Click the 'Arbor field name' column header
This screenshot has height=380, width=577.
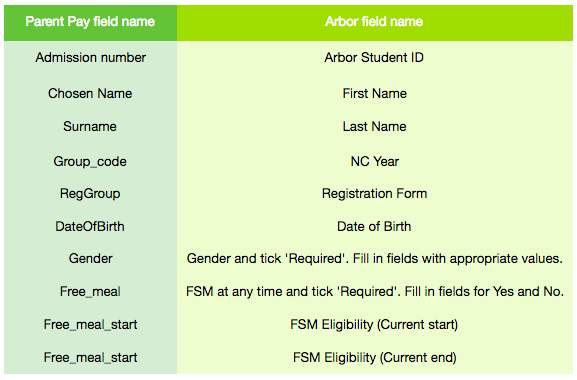point(375,22)
